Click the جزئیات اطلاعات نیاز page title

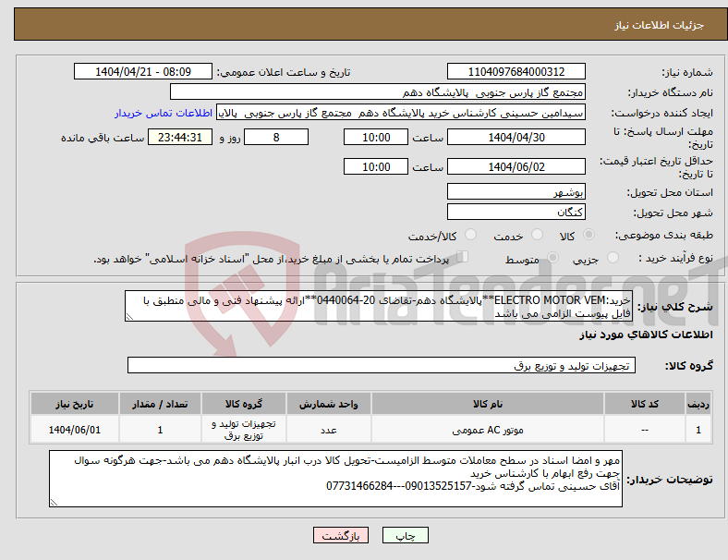[660, 25]
